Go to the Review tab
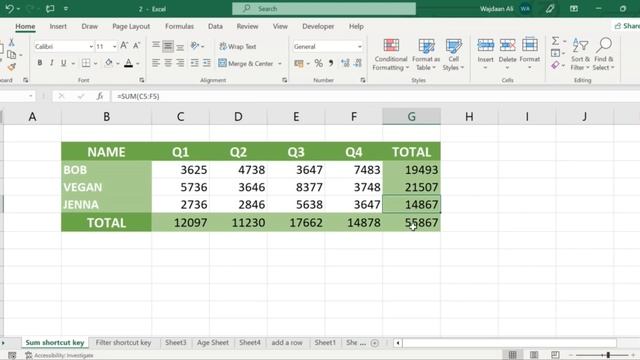640x360 pixels. coord(247,26)
